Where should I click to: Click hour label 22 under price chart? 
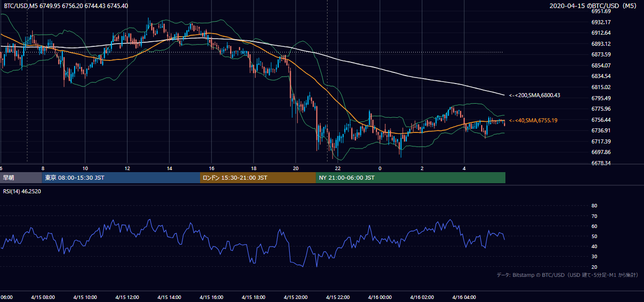click(338, 169)
